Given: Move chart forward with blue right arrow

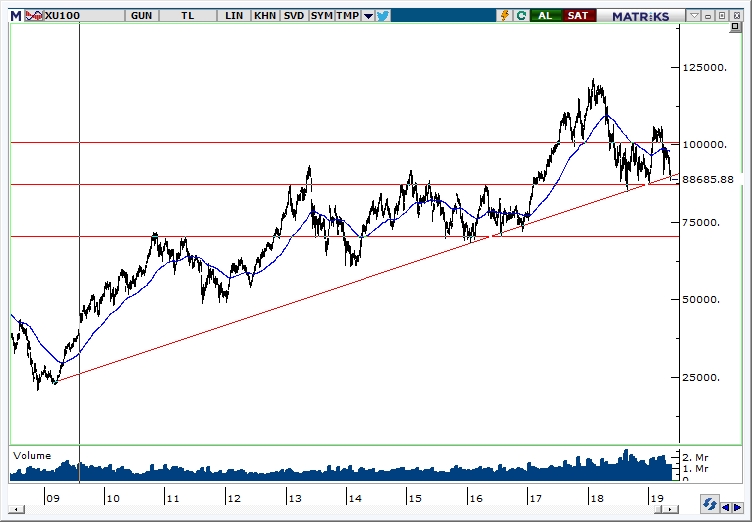Looking at the screenshot, I should pyautogui.click(x=738, y=507).
